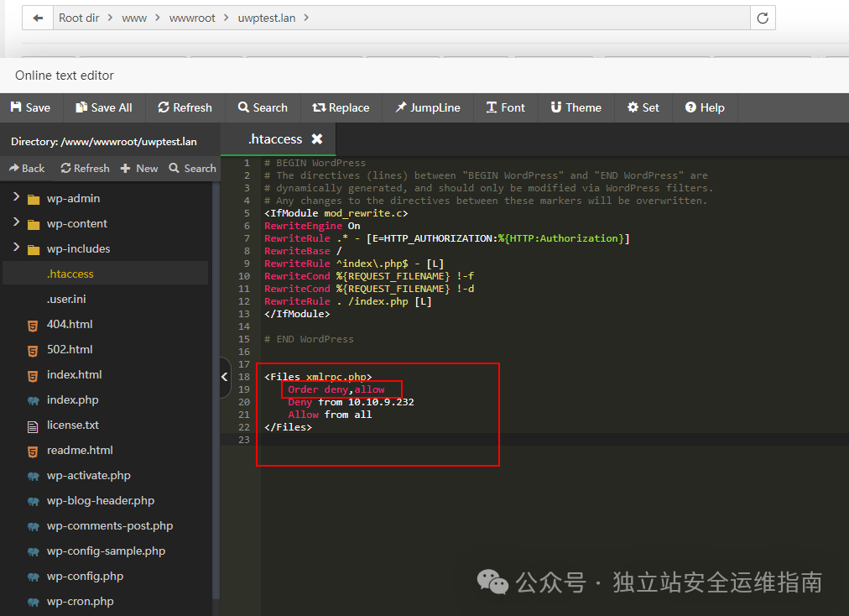Open wp-activate.php in the file tree
Image resolution: width=849 pixels, height=616 pixels.
click(88, 475)
